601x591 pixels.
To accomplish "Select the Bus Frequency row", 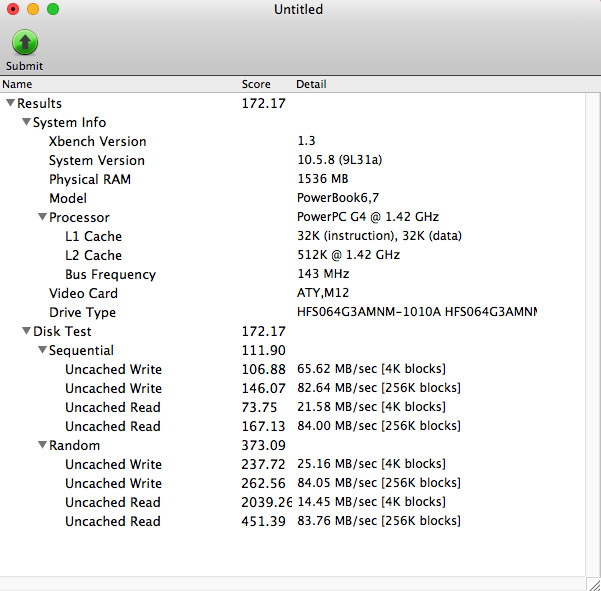I will click(292, 274).
